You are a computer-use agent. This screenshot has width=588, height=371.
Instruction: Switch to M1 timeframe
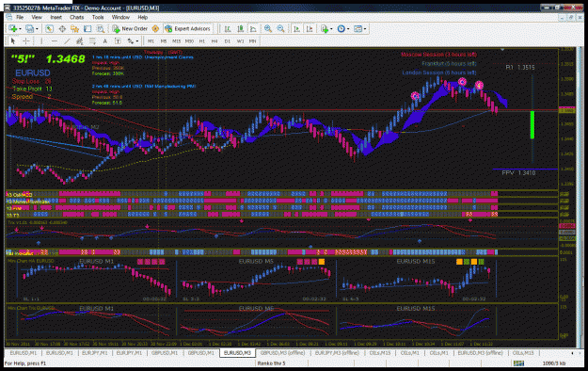pos(151,41)
